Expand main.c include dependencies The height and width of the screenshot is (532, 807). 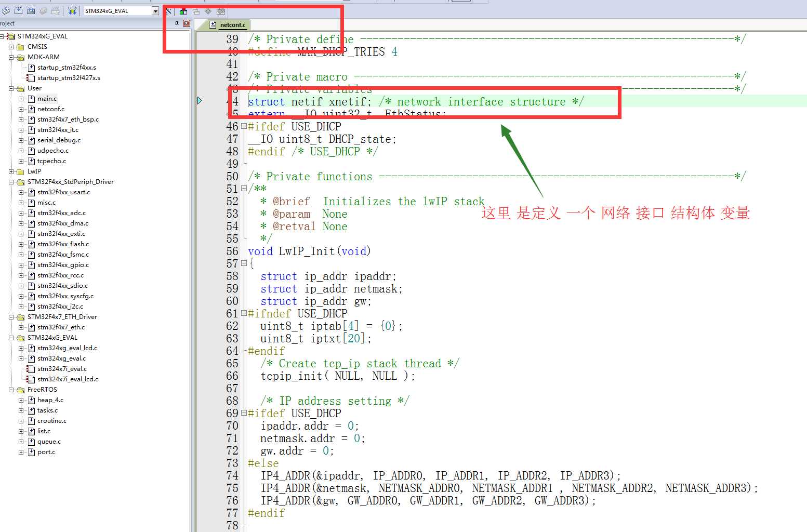point(21,99)
